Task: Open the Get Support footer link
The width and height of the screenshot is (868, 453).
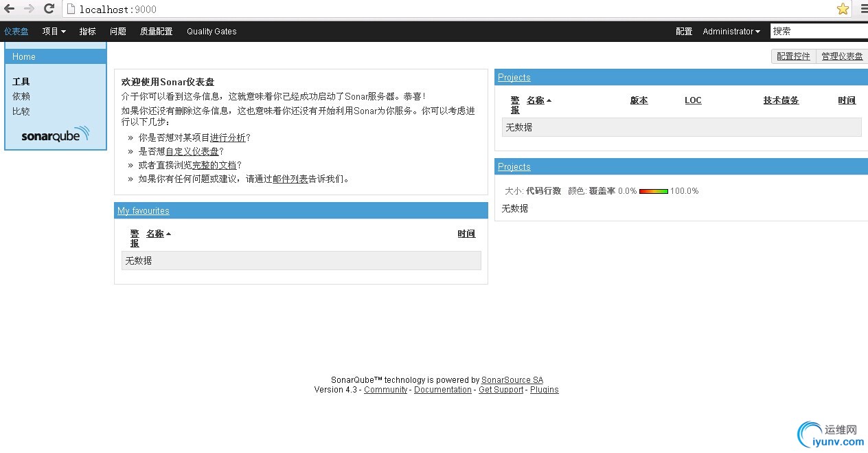Action: tap(501, 390)
